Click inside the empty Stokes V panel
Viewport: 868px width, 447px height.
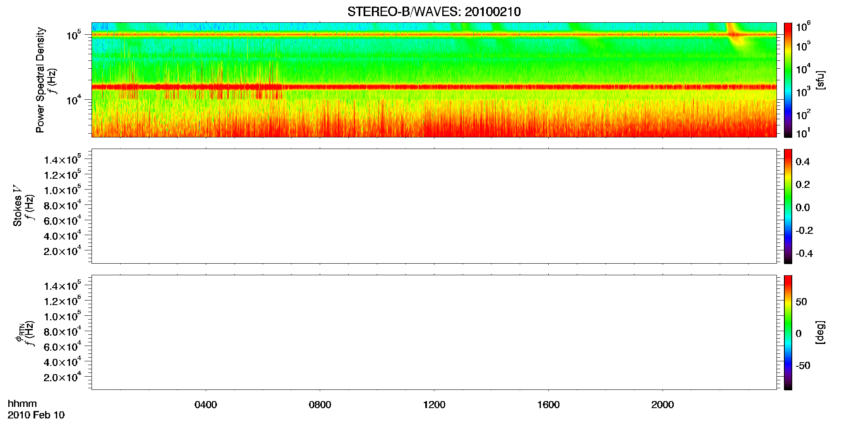point(434,206)
